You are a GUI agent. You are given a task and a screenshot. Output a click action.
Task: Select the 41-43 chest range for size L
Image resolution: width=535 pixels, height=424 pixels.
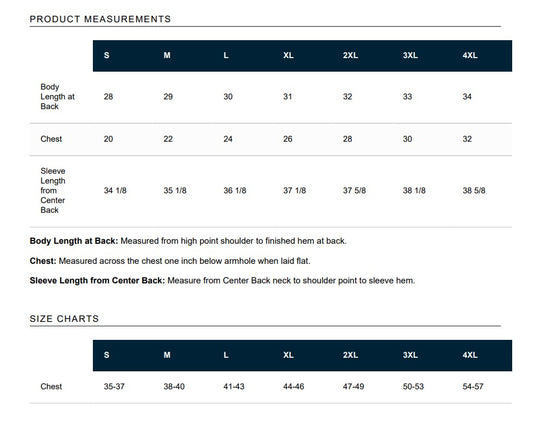(234, 386)
